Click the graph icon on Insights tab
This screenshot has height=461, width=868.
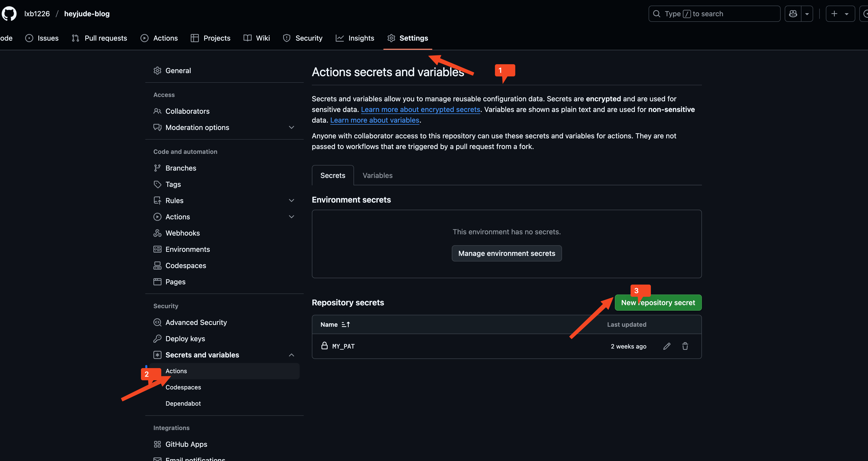point(340,38)
